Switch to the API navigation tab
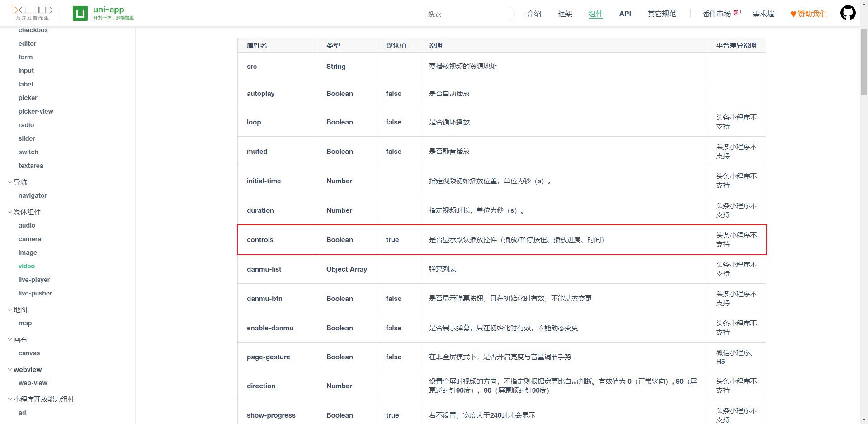 pyautogui.click(x=625, y=14)
